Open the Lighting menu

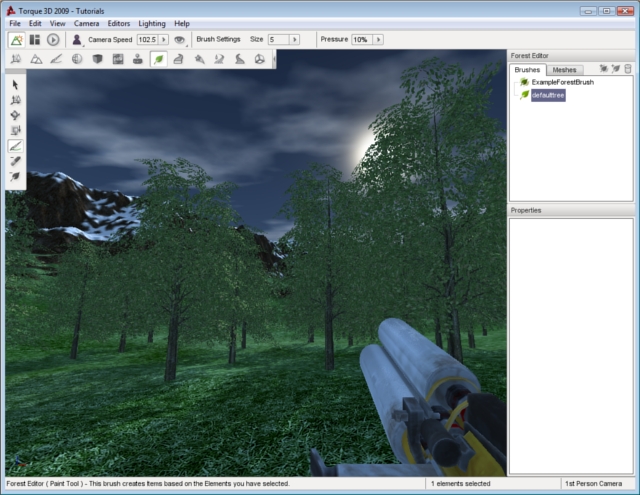[x=152, y=22]
